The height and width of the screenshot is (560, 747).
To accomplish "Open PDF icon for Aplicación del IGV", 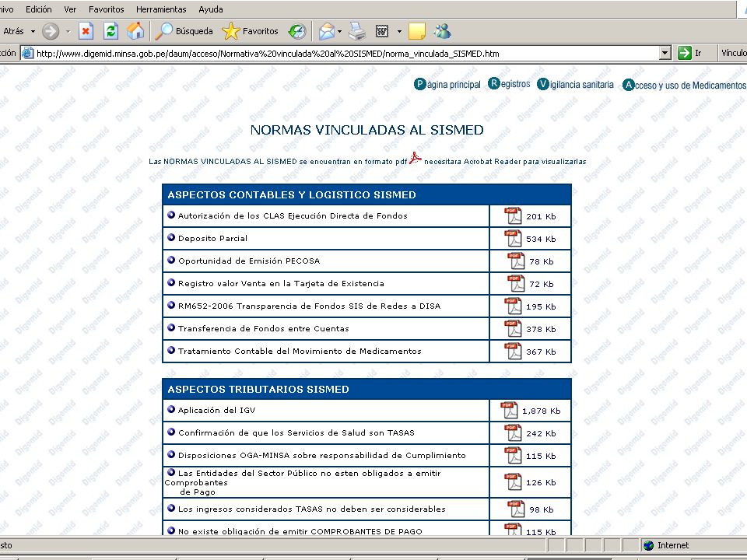I will tap(509, 411).
